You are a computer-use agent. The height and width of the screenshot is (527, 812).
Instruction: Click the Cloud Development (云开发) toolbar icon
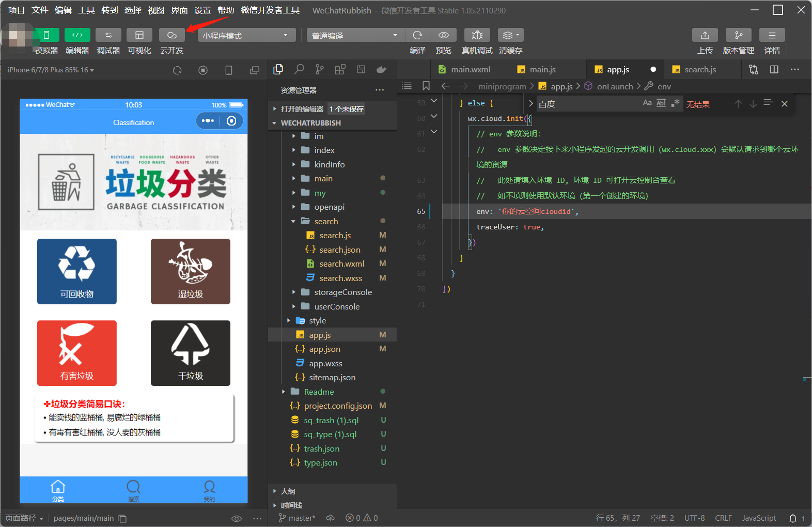click(x=171, y=35)
